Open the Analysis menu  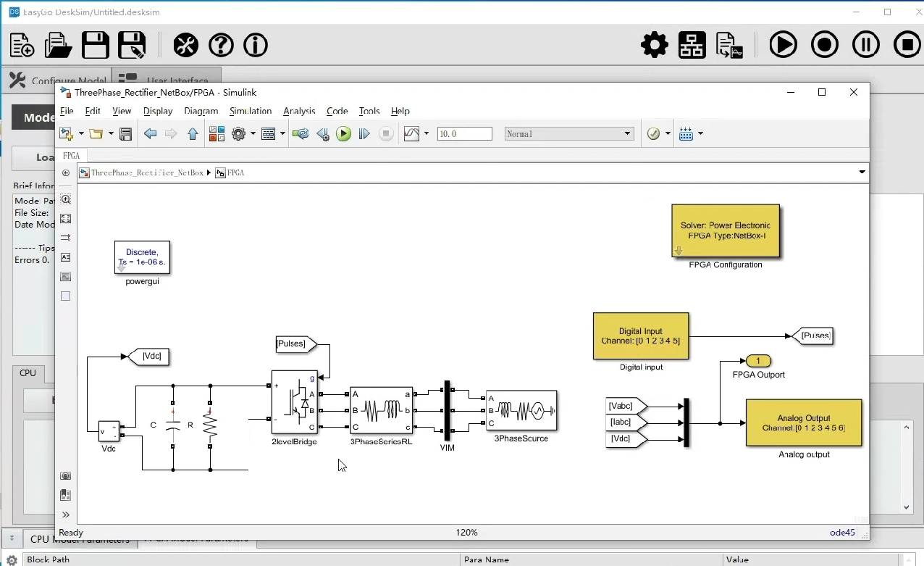[x=299, y=111]
